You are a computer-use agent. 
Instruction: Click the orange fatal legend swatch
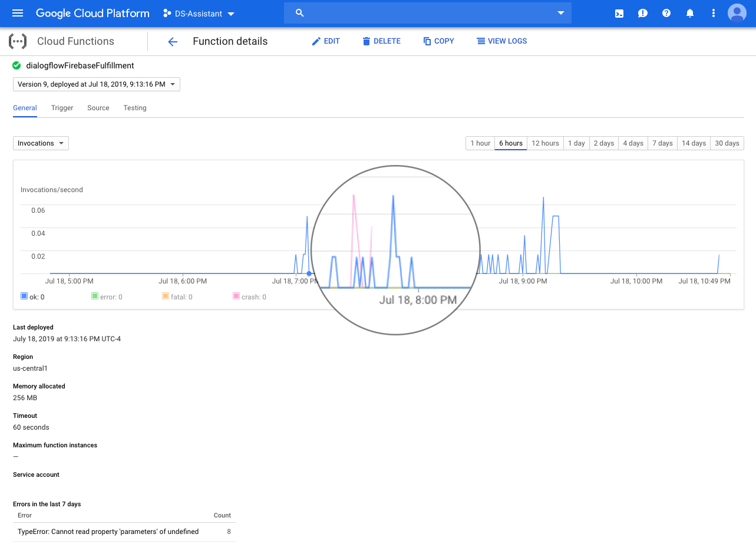[166, 296]
